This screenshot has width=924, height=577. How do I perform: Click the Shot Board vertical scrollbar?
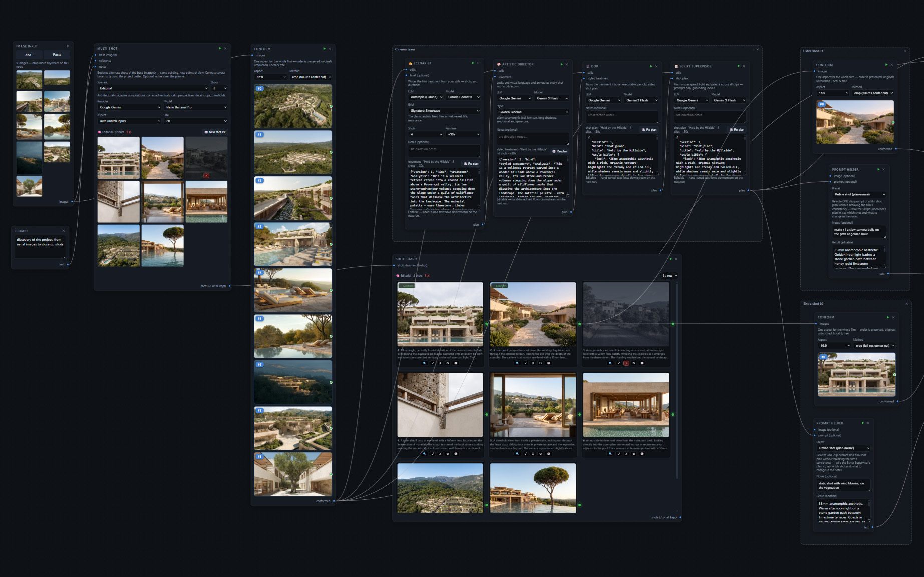677,380
